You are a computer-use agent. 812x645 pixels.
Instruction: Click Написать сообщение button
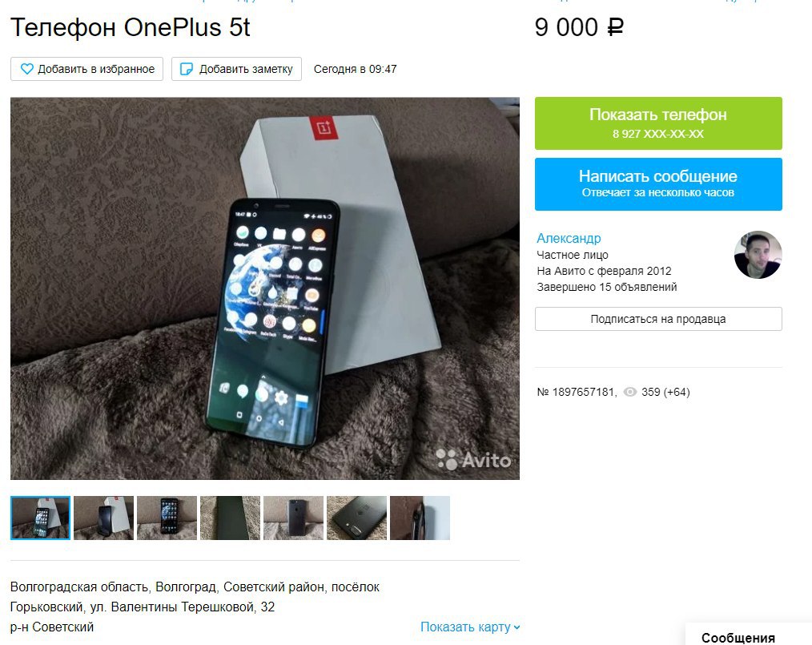tap(658, 184)
